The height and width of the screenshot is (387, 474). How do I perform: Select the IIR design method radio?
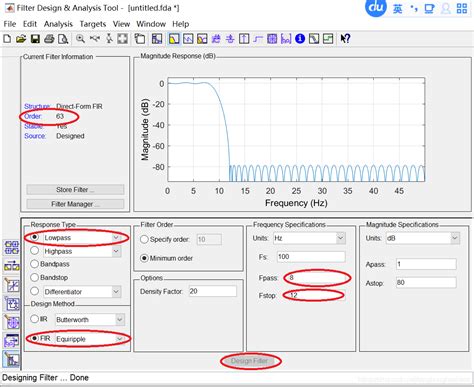coord(35,319)
